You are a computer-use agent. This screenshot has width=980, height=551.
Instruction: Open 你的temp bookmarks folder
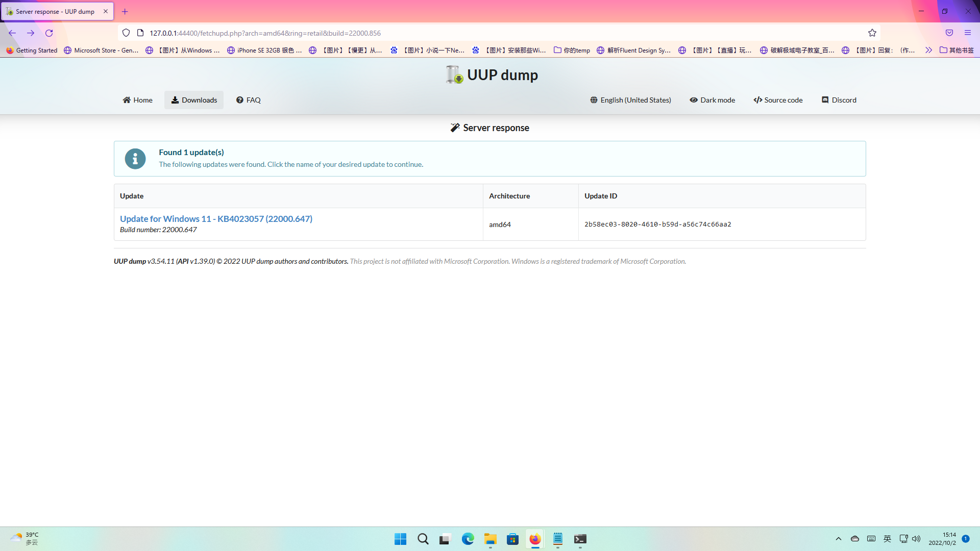tap(572, 51)
